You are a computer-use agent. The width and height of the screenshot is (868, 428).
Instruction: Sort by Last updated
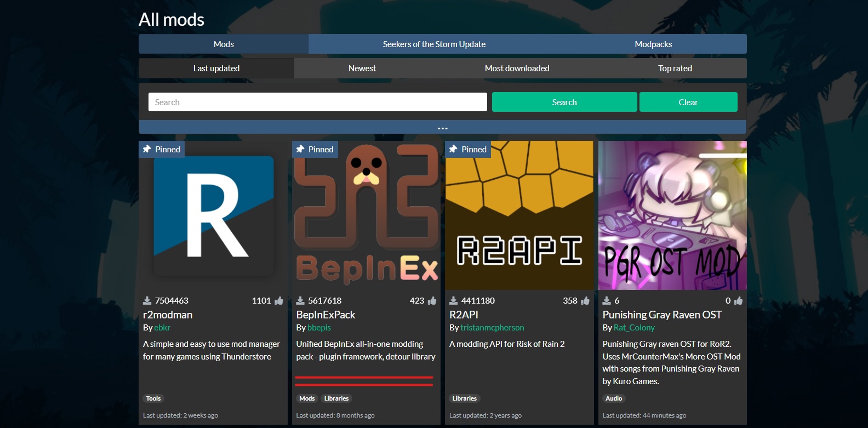[216, 68]
